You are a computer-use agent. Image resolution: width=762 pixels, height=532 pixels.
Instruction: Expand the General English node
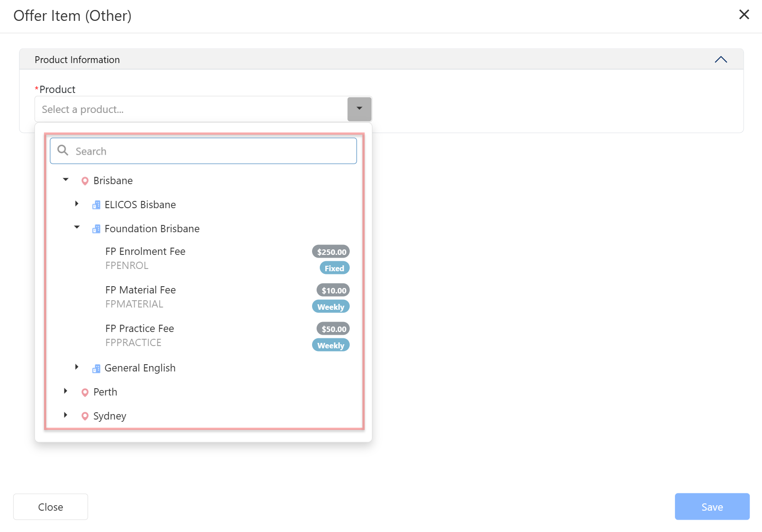77,367
